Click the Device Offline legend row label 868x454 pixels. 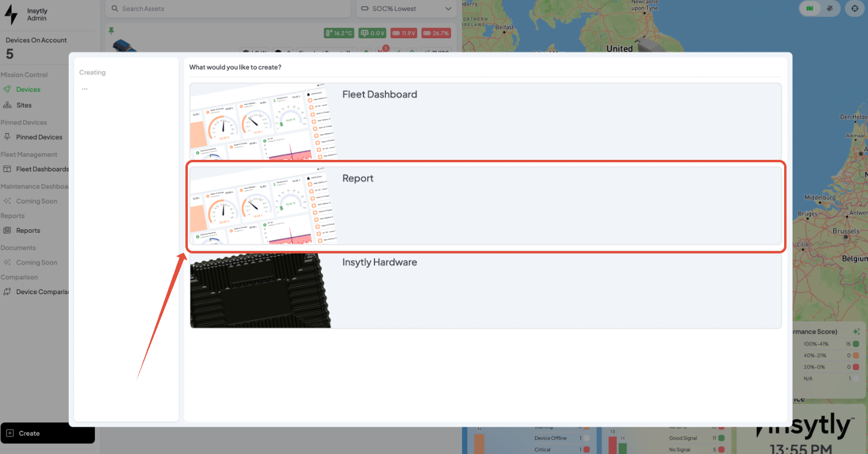[551, 438]
